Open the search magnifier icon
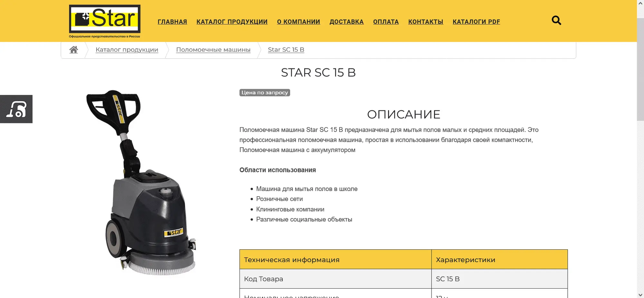Screen dimensions: 644x298 click(556, 21)
